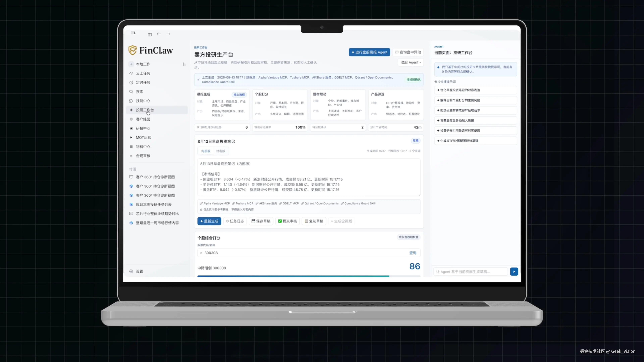Open 定时任务 clock icon in sidebar
This screenshot has width=644, height=362.
pos(131,82)
